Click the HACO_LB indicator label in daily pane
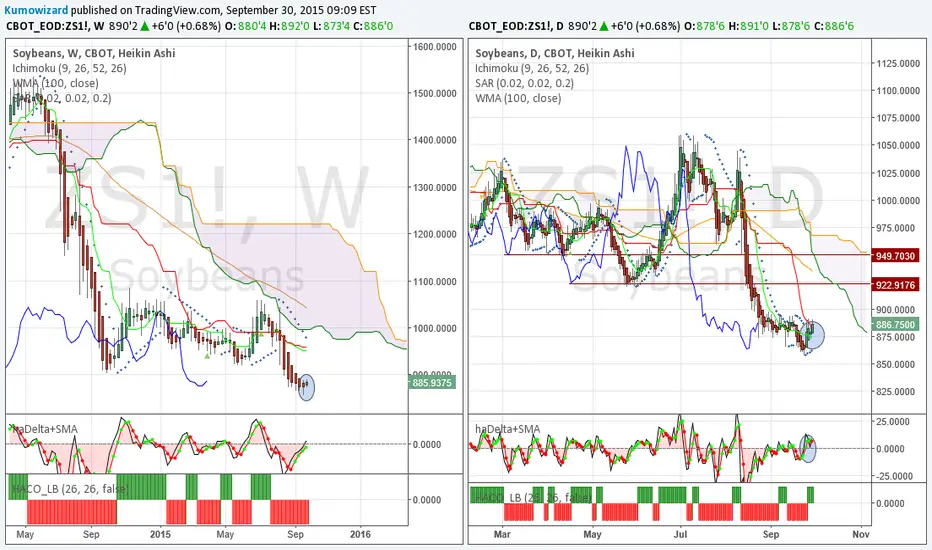The image size is (932, 550). click(533, 497)
